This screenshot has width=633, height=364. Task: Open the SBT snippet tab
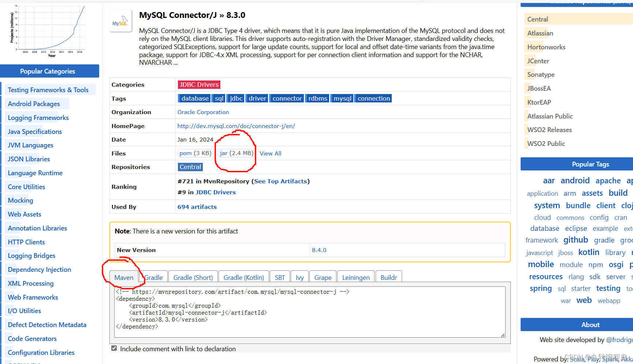tap(280, 277)
